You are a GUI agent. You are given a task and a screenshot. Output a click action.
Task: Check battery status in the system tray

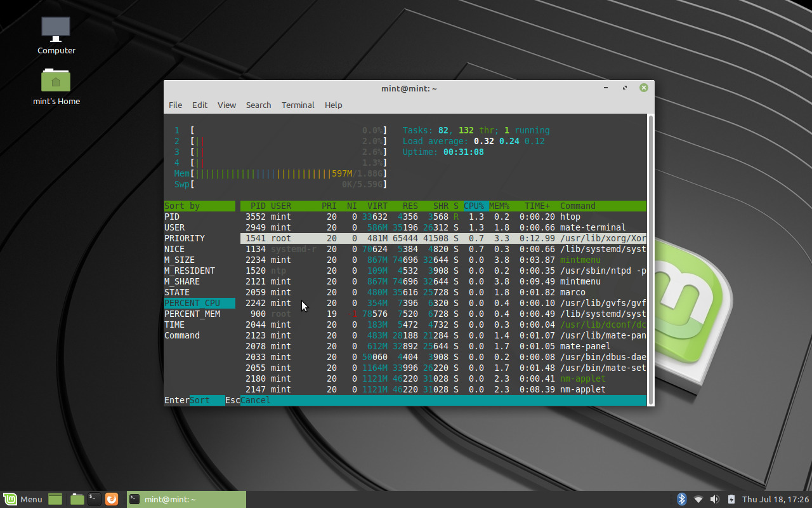731,499
